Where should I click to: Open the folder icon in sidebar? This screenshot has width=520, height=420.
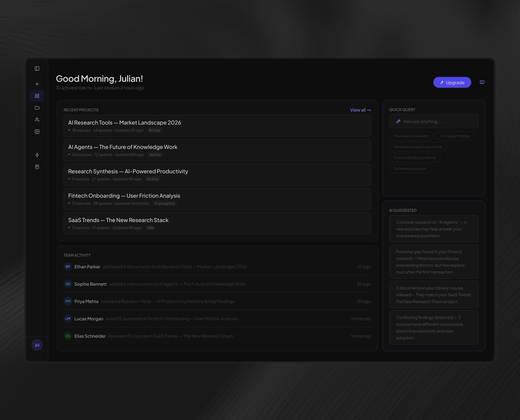(x=37, y=108)
